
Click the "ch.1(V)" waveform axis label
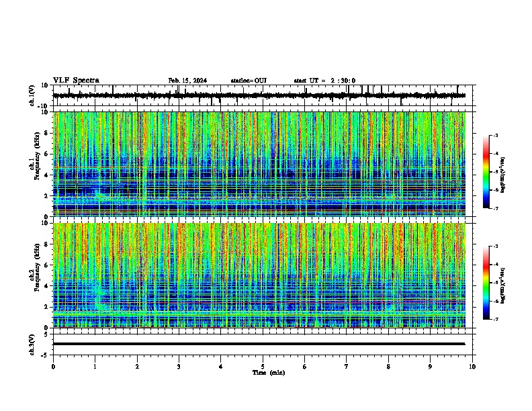pyautogui.click(x=32, y=95)
